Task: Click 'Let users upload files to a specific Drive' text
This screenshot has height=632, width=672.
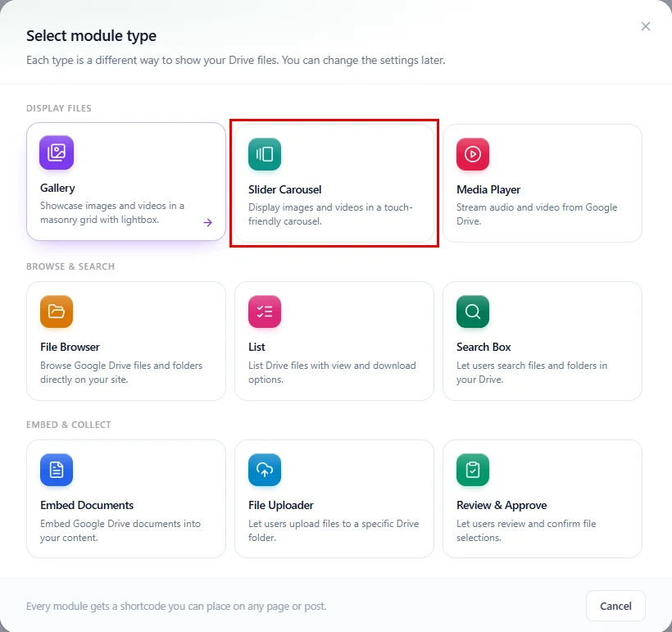Action: pos(334,530)
